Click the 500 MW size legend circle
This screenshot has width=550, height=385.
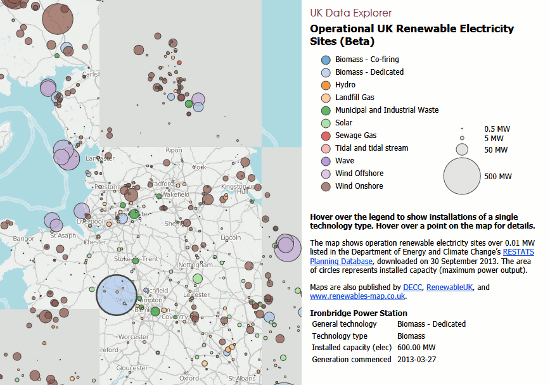point(462,176)
